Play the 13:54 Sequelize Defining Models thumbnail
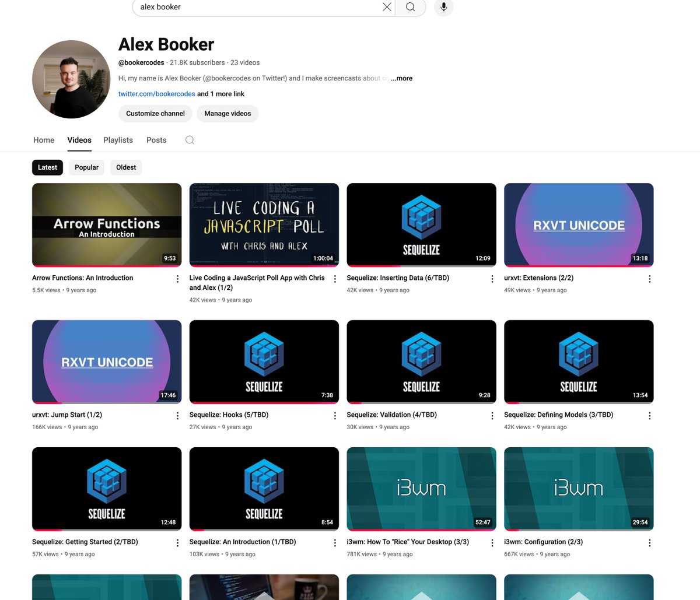The image size is (700, 600). 579,362
